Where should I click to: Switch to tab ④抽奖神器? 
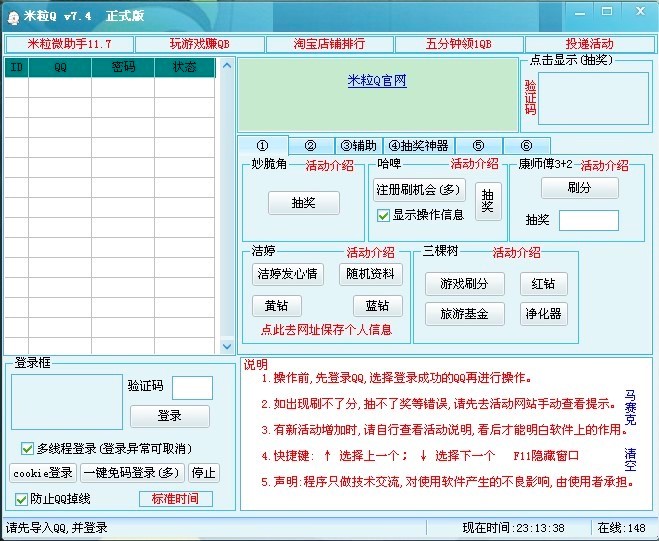tap(419, 145)
